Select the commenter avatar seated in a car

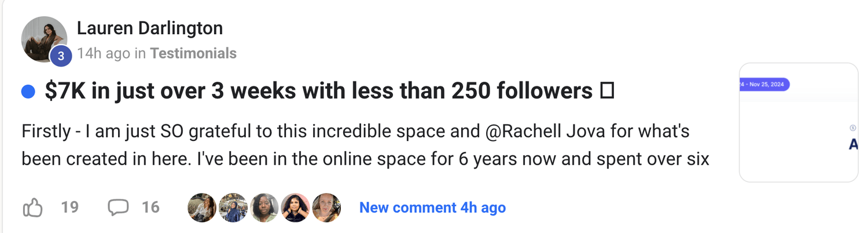click(326, 207)
